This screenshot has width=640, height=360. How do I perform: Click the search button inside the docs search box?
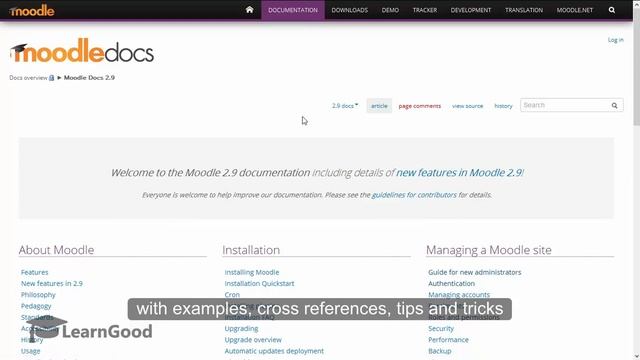pos(614,105)
